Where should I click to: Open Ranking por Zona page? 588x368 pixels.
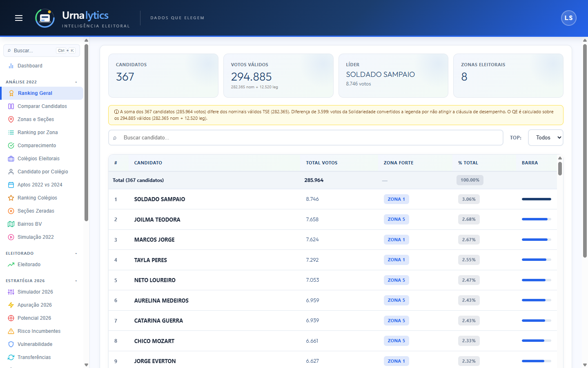[42, 132]
